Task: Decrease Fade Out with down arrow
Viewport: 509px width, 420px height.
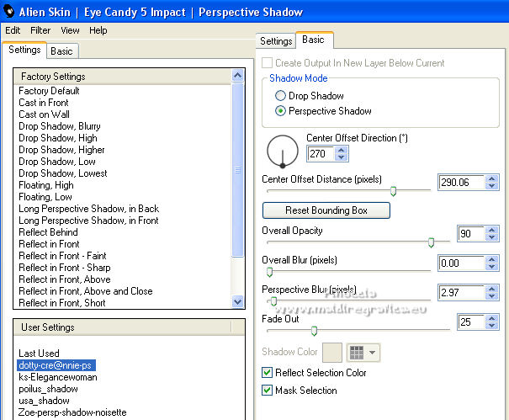Action: (492, 326)
